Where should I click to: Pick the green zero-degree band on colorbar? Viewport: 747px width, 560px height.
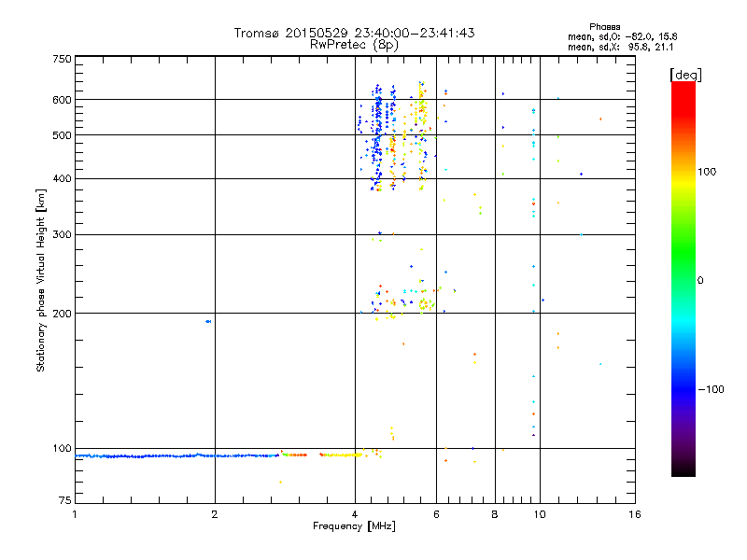[x=683, y=279]
